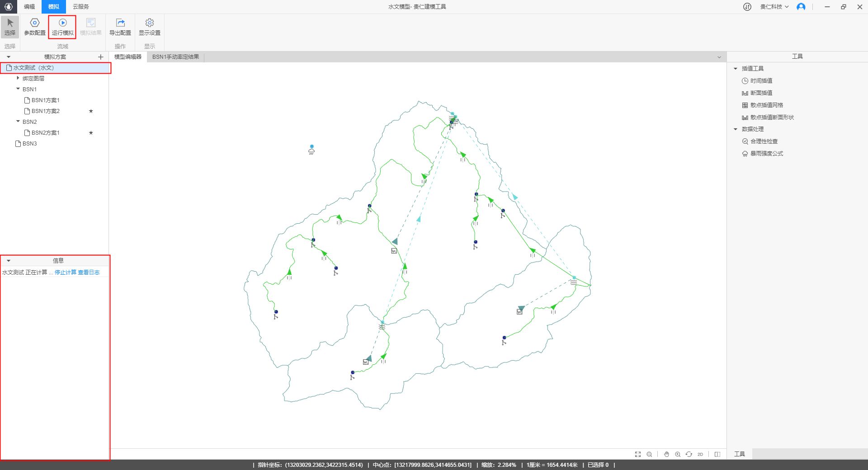868x470 pixels.
Task: Activate the 选择 arrow selection tool
Action: pyautogui.click(x=10, y=27)
